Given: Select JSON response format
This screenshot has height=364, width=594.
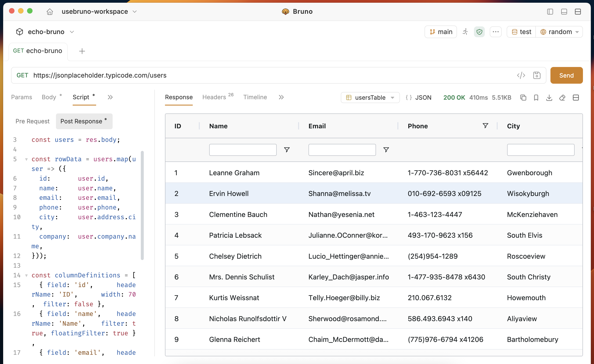Looking at the screenshot, I should [x=419, y=98].
